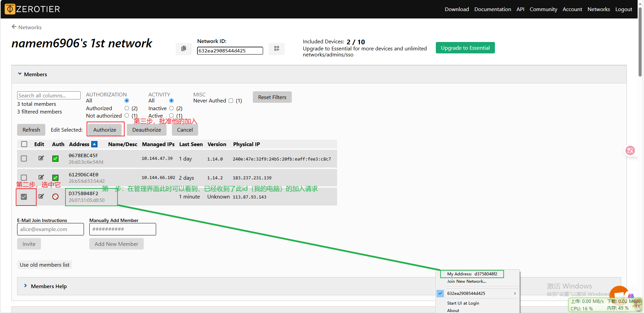Select the 0678EBC45F row checkbox
644x313 pixels.
tap(24, 159)
